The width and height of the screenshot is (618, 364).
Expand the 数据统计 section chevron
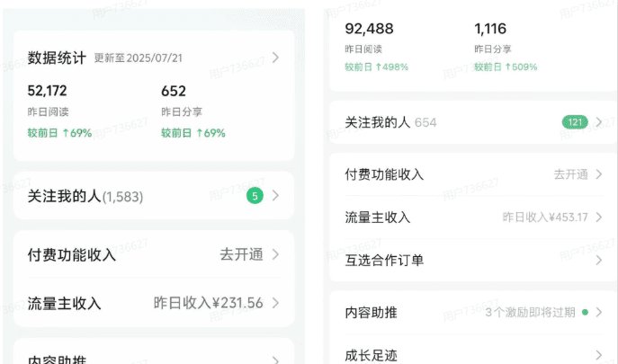275,58
